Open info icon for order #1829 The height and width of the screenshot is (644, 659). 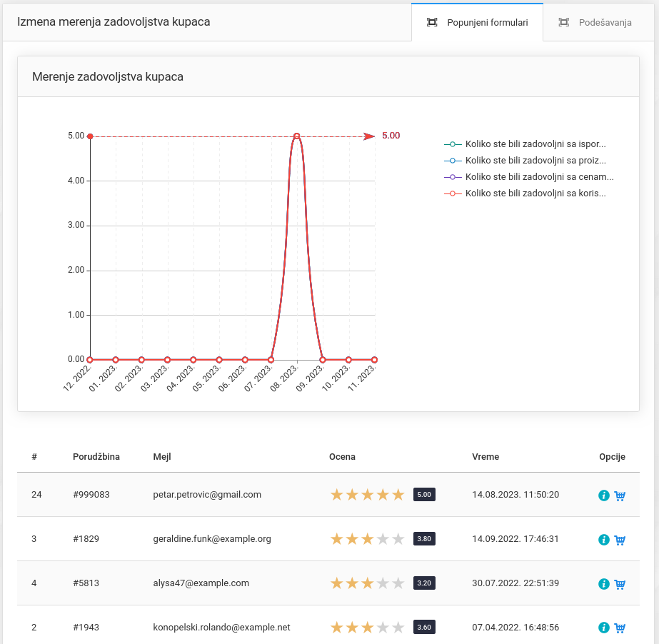(604, 540)
